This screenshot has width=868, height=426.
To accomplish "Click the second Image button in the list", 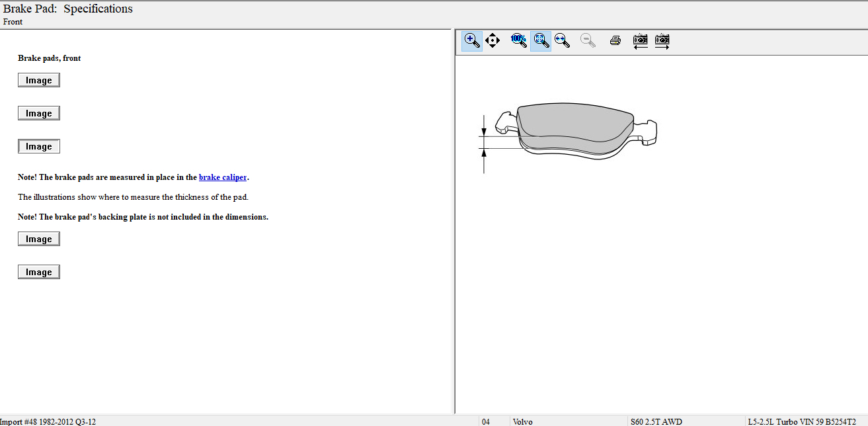I will coord(39,113).
